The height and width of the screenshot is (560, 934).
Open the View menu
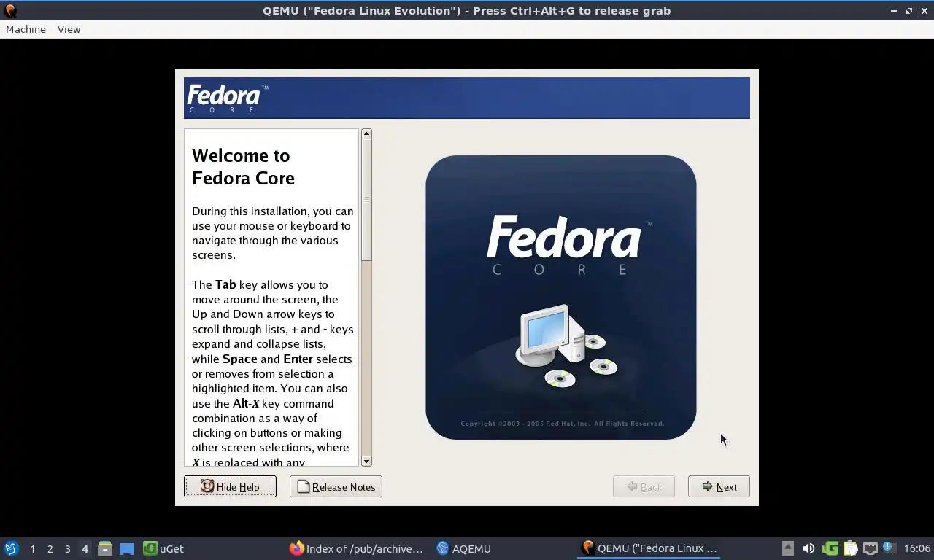point(69,29)
